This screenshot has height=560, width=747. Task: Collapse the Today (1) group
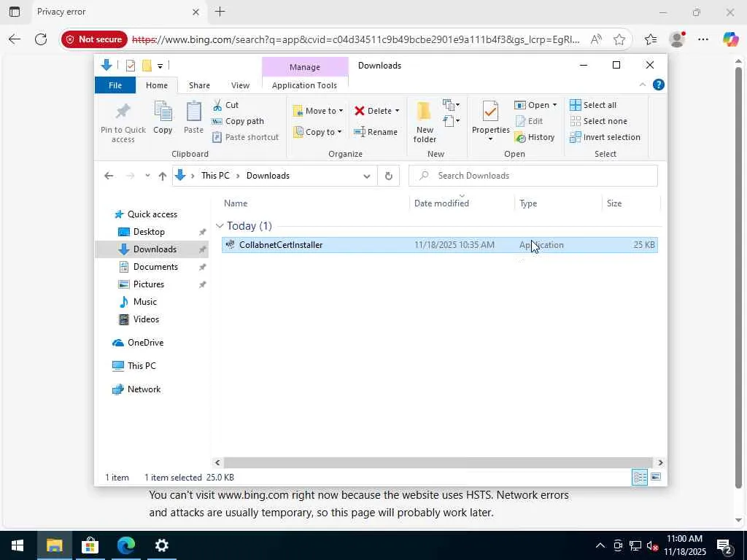220,226
